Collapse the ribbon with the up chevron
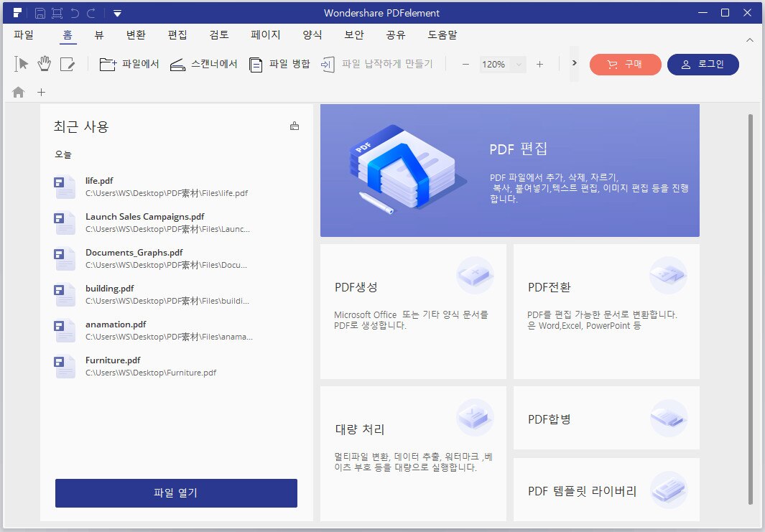Screen dimensions: 765x532 click(x=750, y=40)
